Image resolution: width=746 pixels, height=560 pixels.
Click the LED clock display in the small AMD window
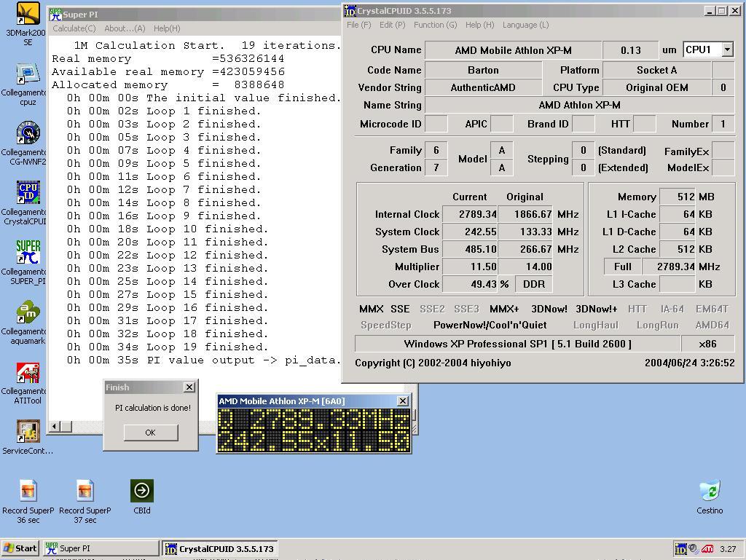pos(313,430)
